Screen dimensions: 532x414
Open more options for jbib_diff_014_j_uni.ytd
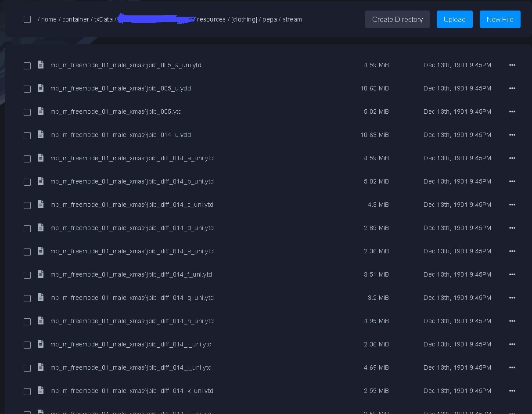[512, 367]
